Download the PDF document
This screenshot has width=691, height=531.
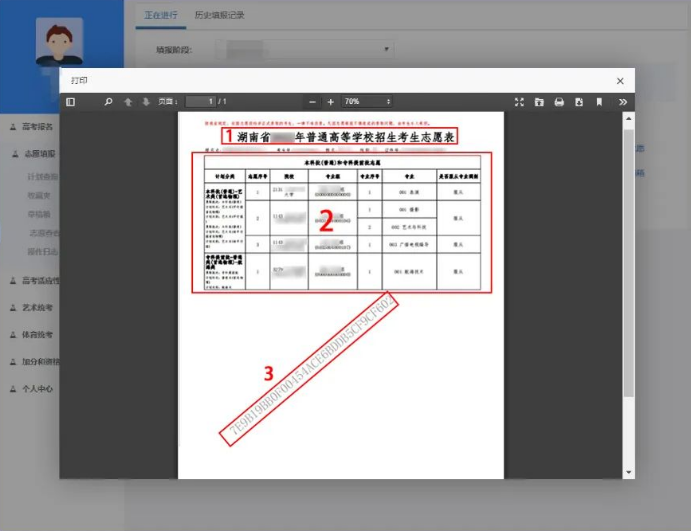coord(579,102)
